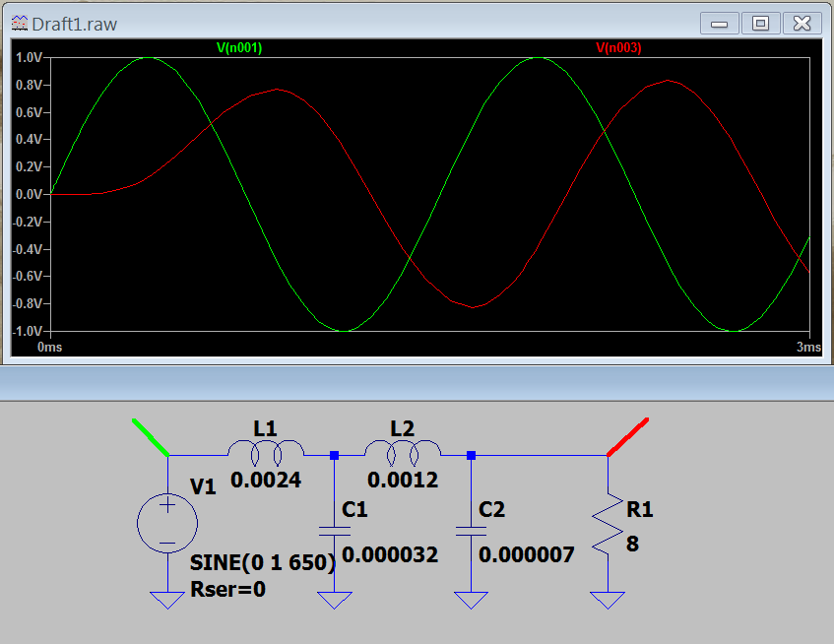Click the Rser=0 text
The height and width of the screenshot is (644, 834).
(x=227, y=589)
